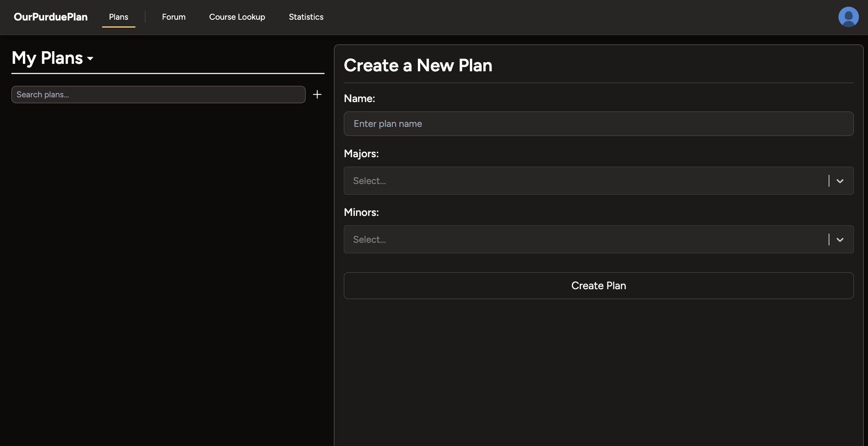Click the Majors label
The width and height of the screenshot is (868, 446).
[x=361, y=154]
